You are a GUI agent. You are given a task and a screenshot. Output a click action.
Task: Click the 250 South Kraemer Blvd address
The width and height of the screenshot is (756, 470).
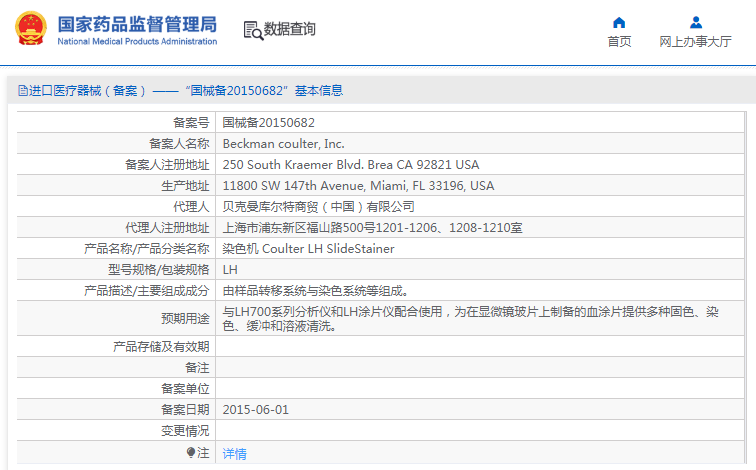click(x=350, y=165)
